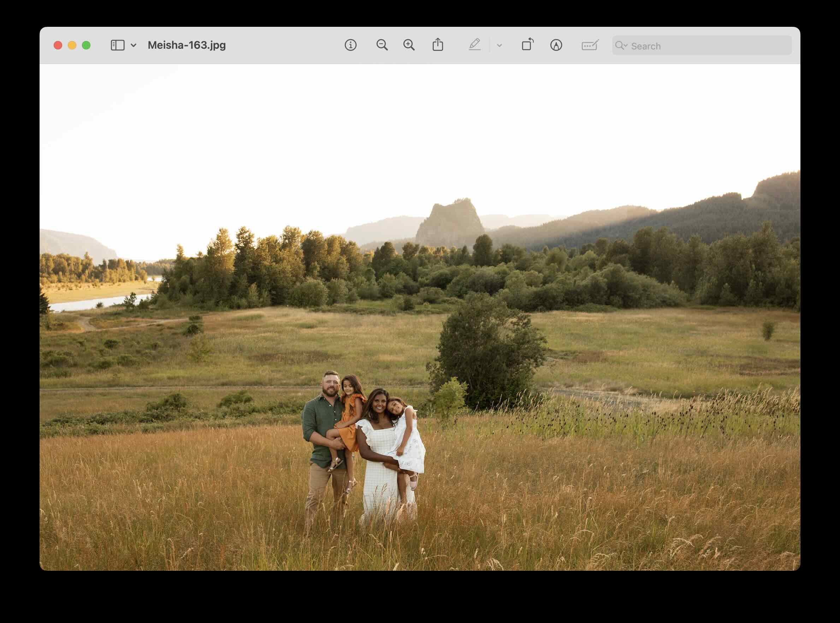Click the Search field
The height and width of the screenshot is (623, 840).
click(702, 46)
